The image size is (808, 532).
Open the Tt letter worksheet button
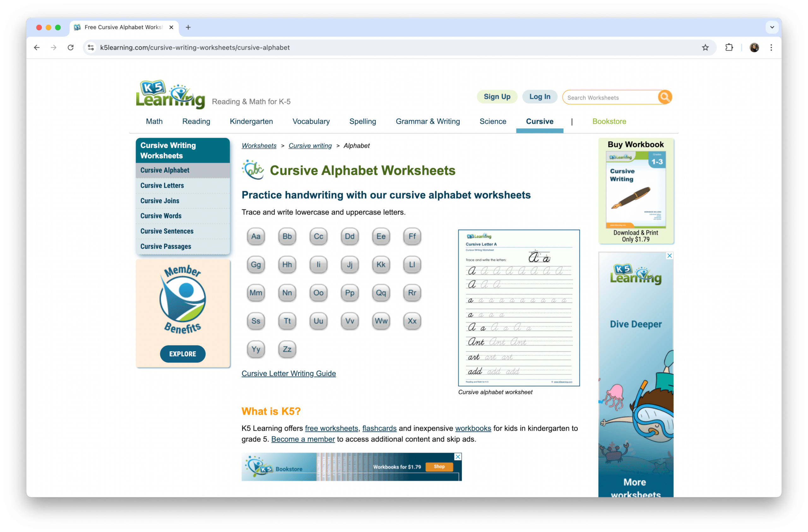click(x=287, y=321)
